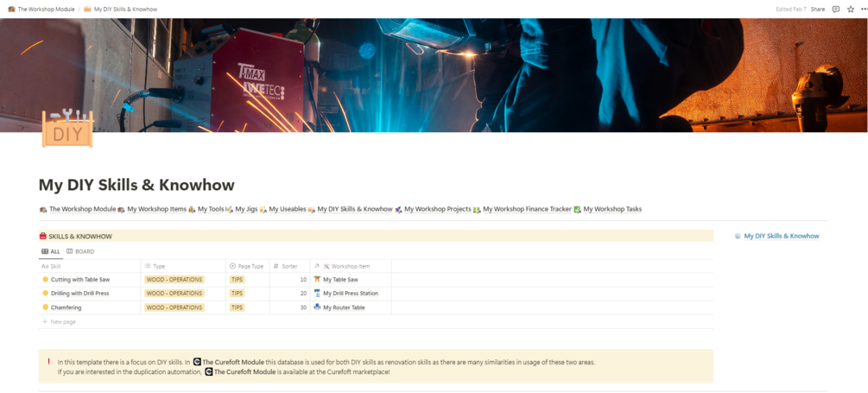Image resolution: width=868 pixels, height=393 pixels.
Task: Open My Workshop Finance Tracker link
Action: click(522, 209)
